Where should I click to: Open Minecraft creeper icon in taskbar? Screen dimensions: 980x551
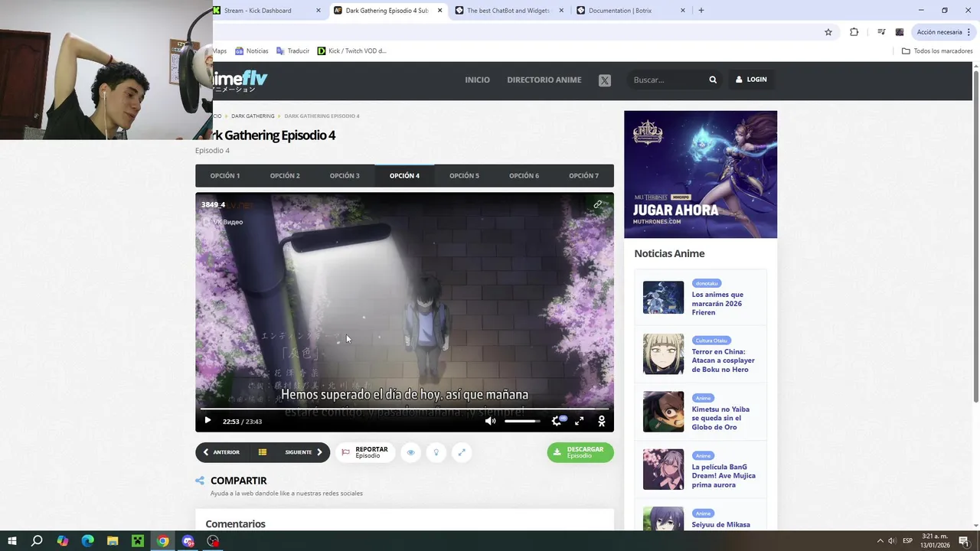[138, 541]
